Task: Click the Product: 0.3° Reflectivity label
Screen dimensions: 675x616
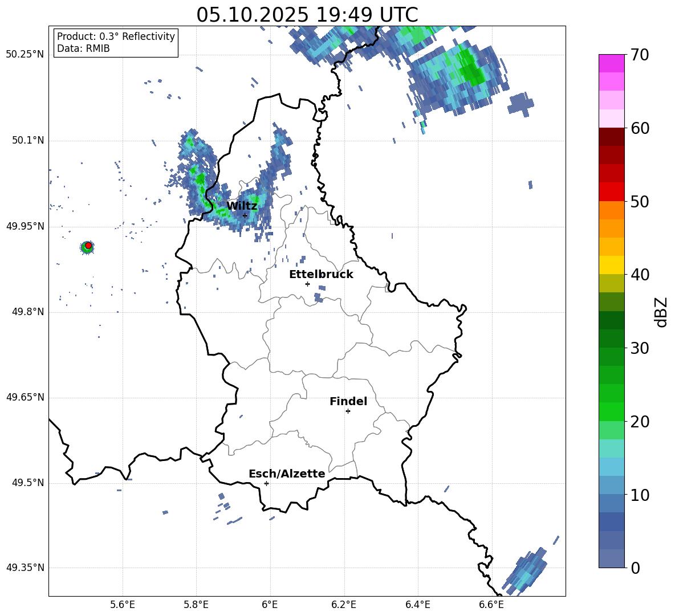Action: [x=116, y=36]
